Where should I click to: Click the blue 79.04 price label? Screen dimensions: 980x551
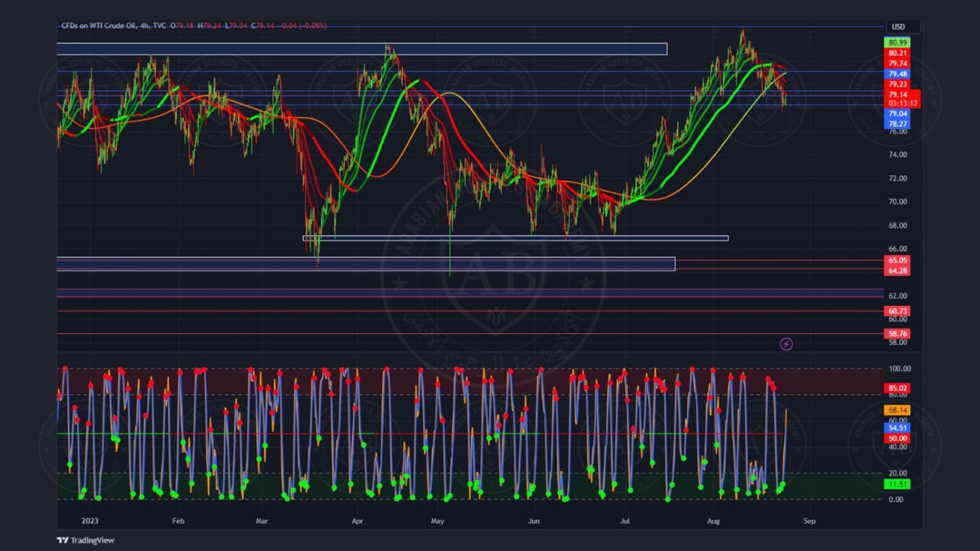[897, 114]
